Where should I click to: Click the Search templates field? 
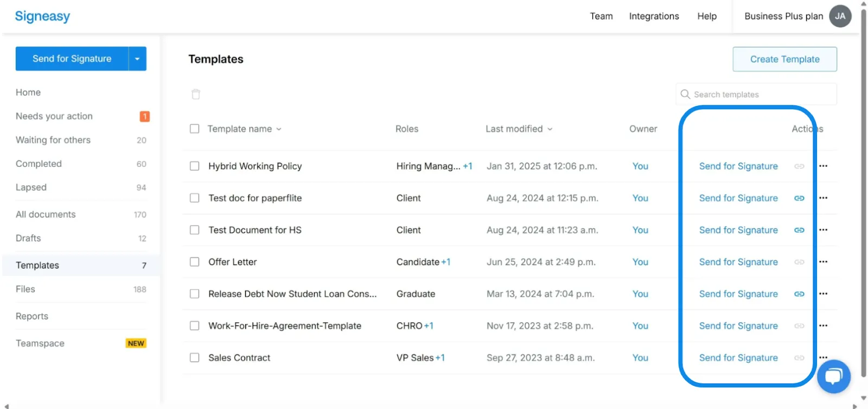point(756,94)
